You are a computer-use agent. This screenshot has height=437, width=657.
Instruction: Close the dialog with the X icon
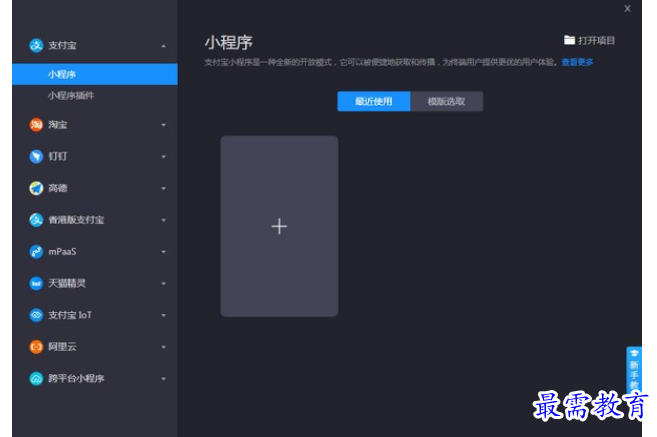click(x=627, y=8)
